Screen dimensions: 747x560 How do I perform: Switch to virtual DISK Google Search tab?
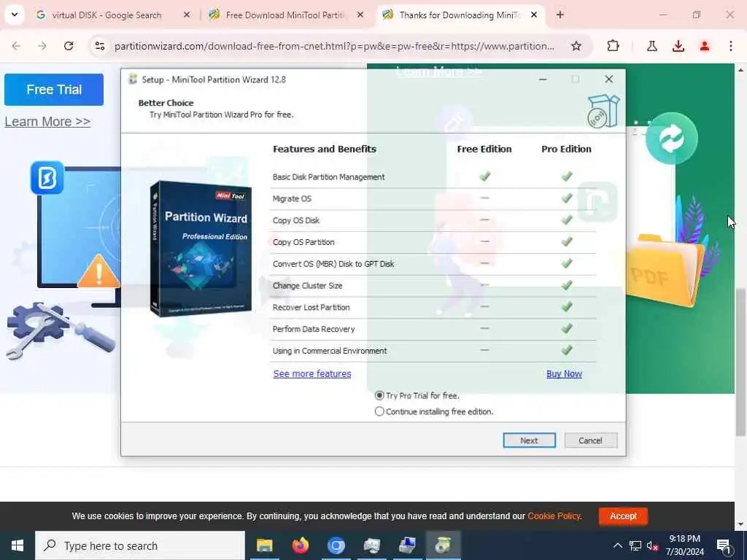coord(107,15)
